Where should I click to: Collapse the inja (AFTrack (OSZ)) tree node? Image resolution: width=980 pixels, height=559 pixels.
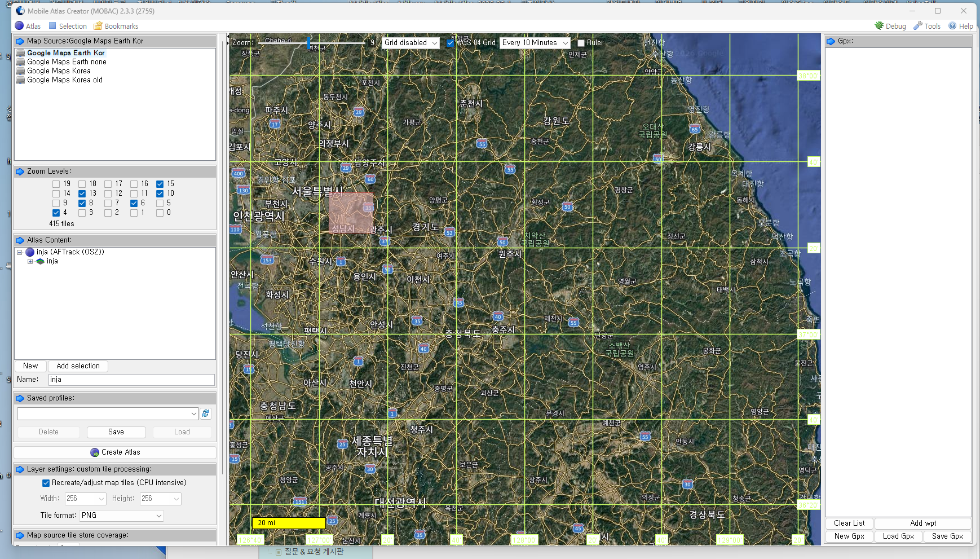pyautogui.click(x=20, y=252)
